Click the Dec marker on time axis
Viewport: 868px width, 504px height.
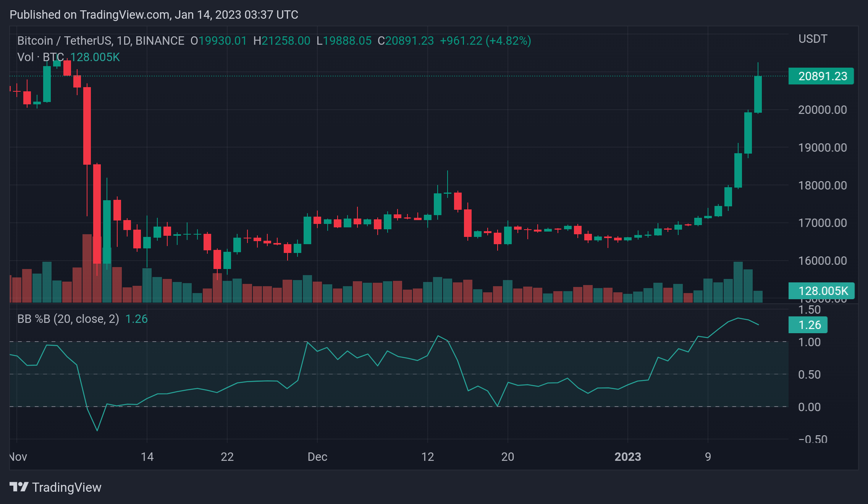[x=317, y=457]
